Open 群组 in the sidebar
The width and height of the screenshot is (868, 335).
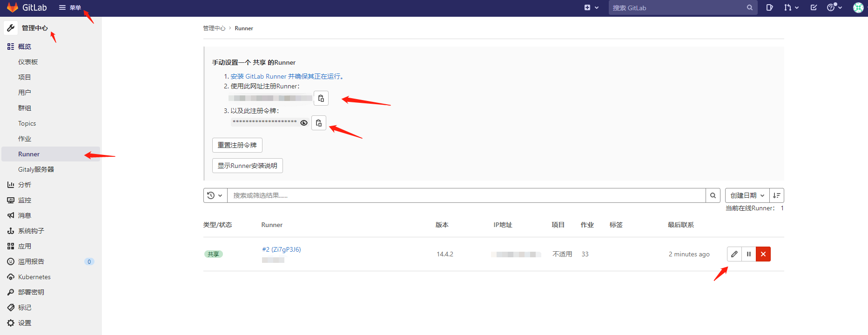24,108
